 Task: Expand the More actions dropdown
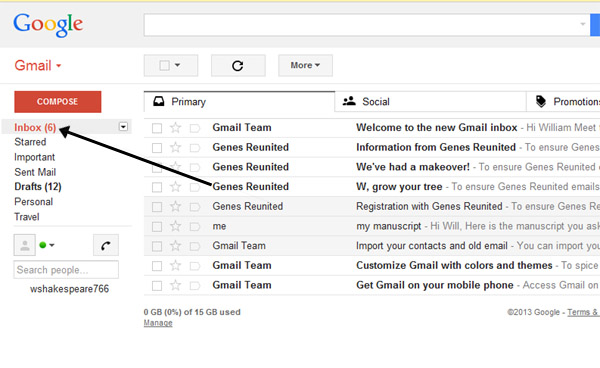coord(305,66)
